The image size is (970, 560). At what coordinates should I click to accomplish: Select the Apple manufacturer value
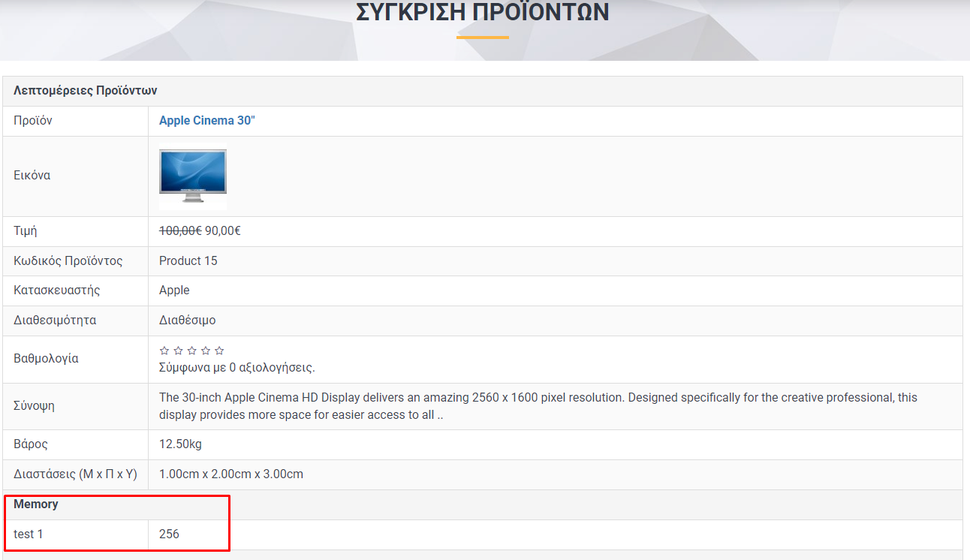coord(174,291)
